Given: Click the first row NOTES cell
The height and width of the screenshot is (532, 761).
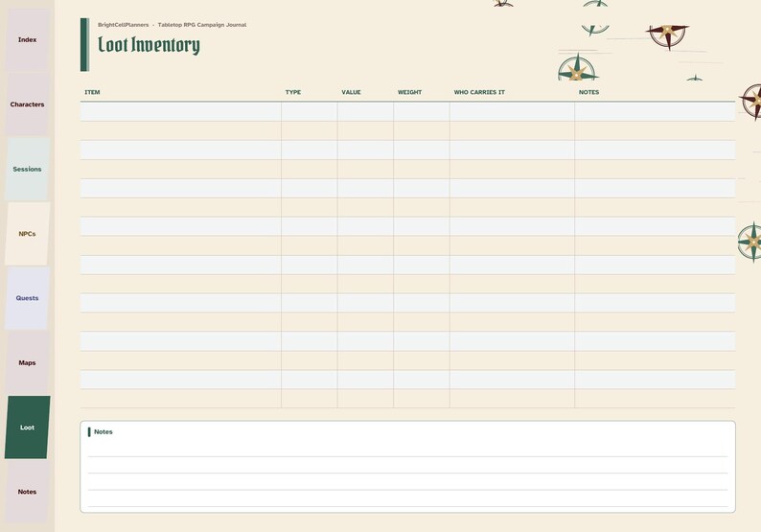Looking at the screenshot, I should [656, 111].
